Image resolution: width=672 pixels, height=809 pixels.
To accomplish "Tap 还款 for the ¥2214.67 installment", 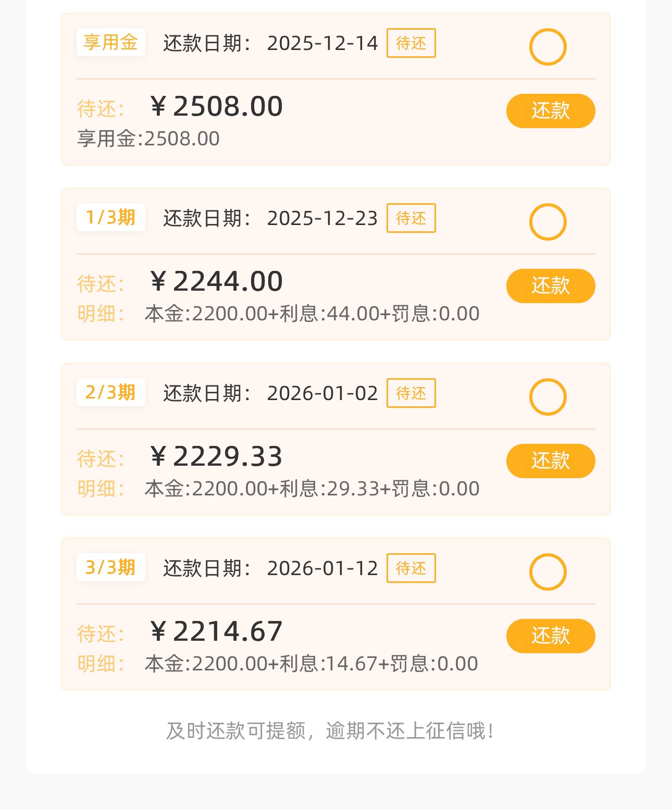I will click(551, 636).
